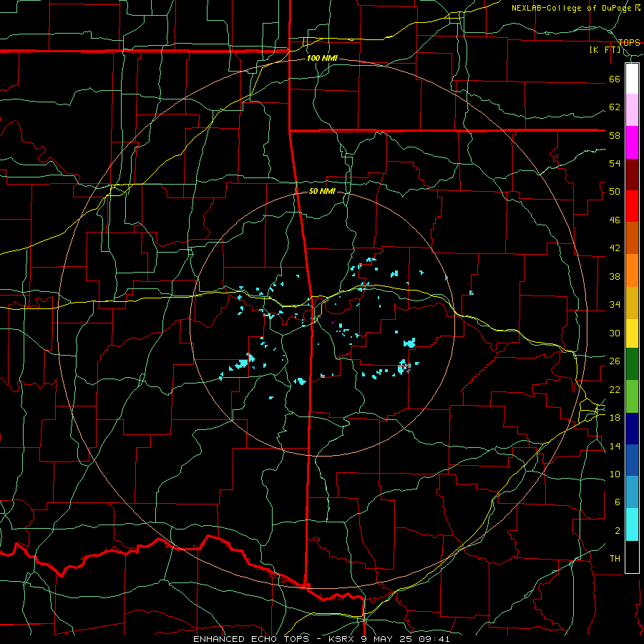Click the gold 38 kft legend swatch

[632, 303]
